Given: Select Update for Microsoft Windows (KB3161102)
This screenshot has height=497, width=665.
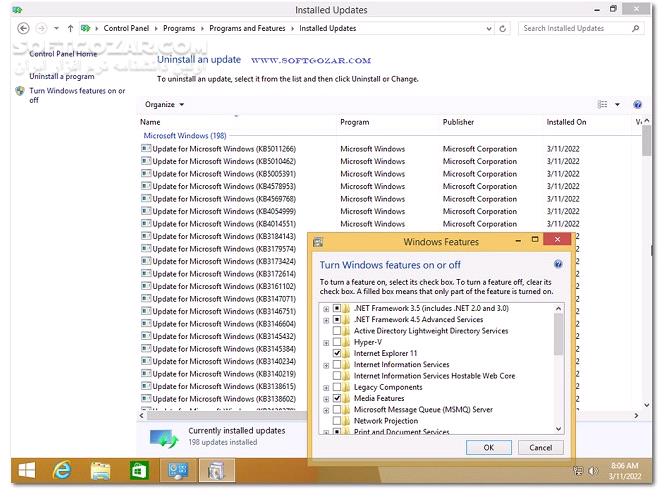Looking at the screenshot, I should 224,286.
